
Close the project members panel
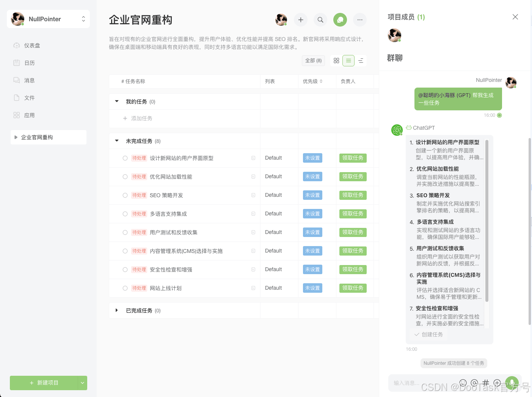tap(515, 17)
